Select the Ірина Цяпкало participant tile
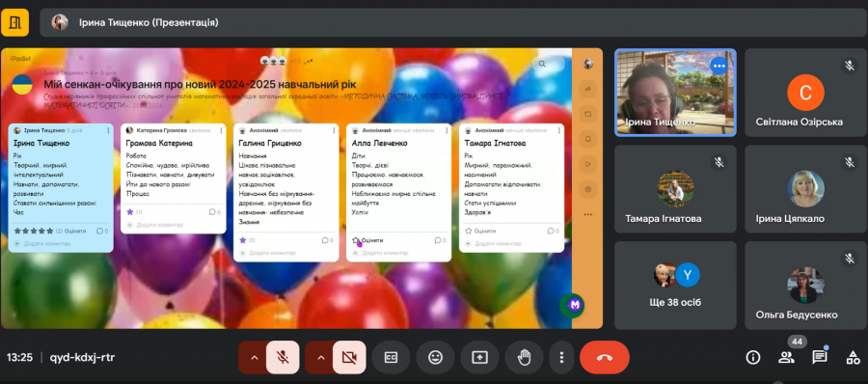 (x=805, y=189)
